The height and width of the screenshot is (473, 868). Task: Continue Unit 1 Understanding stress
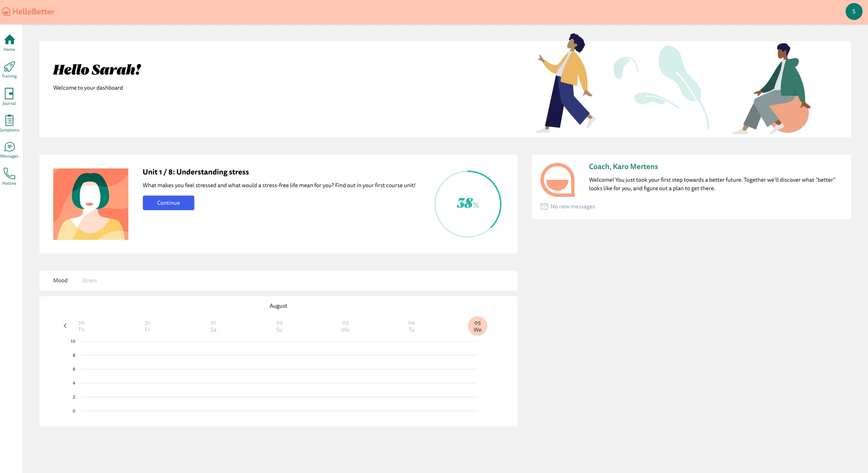pyautogui.click(x=168, y=203)
